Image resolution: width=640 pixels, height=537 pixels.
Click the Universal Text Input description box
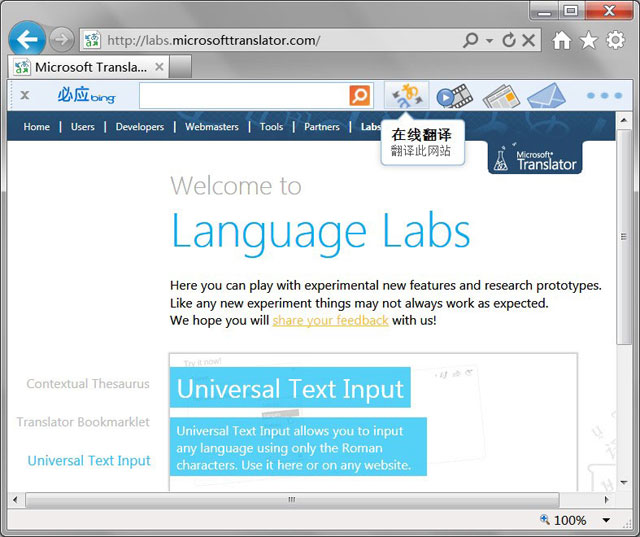(x=298, y=447)
